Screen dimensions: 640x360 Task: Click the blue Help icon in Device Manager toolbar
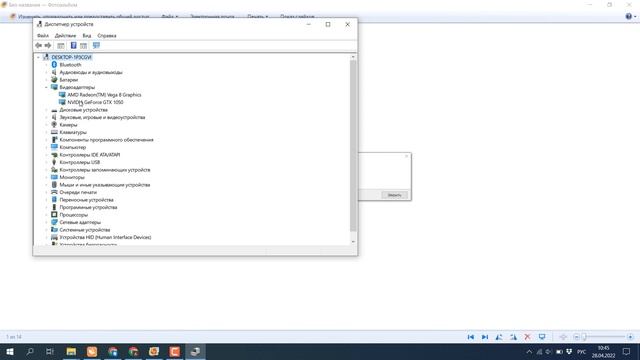coord(73,45)
